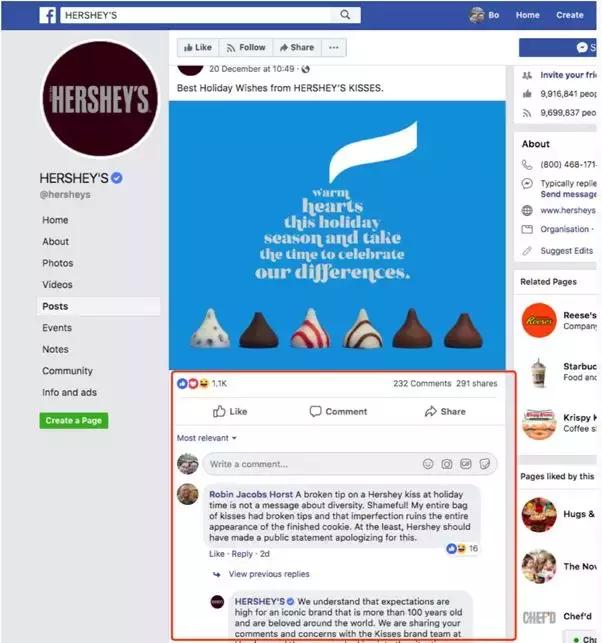
Task: Toggle Follow on the Hershey's page
Action: coord(246,48)
